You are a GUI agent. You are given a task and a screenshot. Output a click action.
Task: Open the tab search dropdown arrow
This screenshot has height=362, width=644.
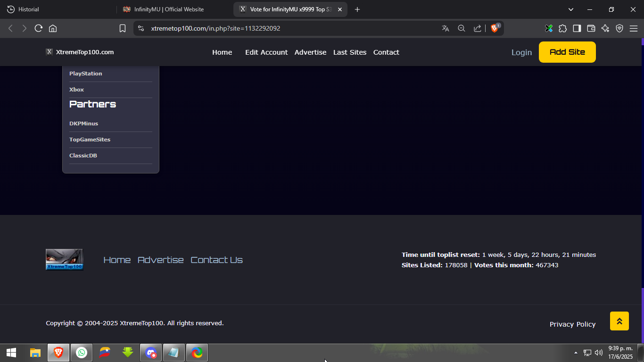571,9
